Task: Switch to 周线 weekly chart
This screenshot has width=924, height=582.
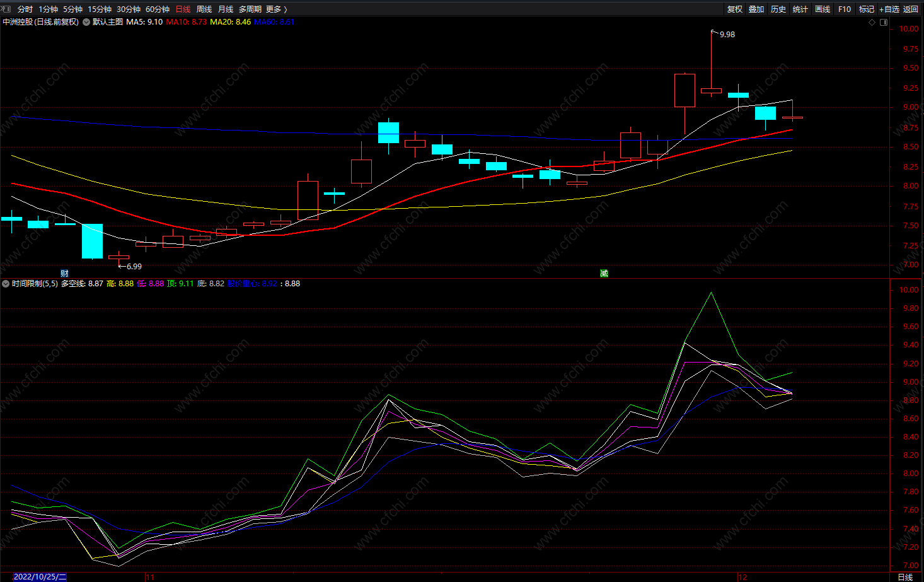Action: coord(204,9)
